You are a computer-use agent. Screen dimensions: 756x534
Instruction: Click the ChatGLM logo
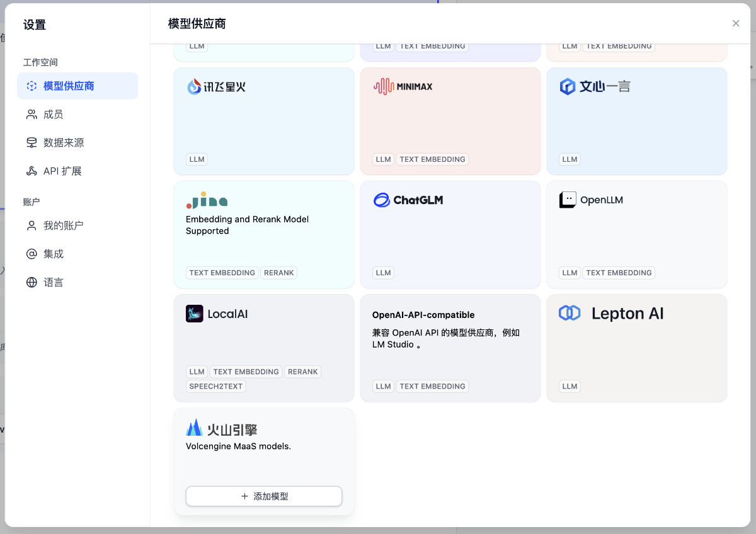[x=408, y=200]
